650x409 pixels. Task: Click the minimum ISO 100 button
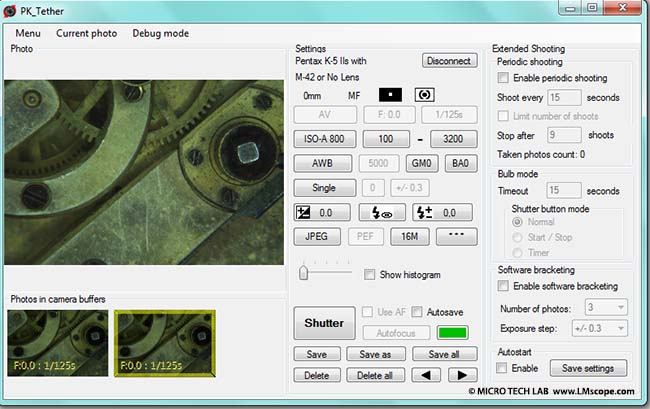[386, 139]
